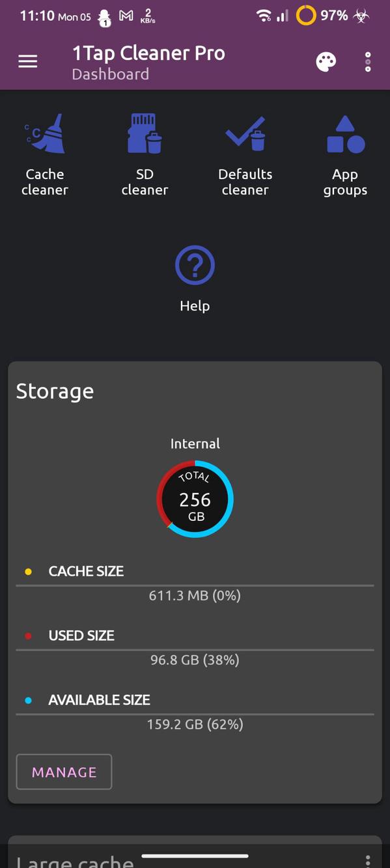Select the yellow cache size indicator dot
The image size is (390, 868).
point(27,571)
